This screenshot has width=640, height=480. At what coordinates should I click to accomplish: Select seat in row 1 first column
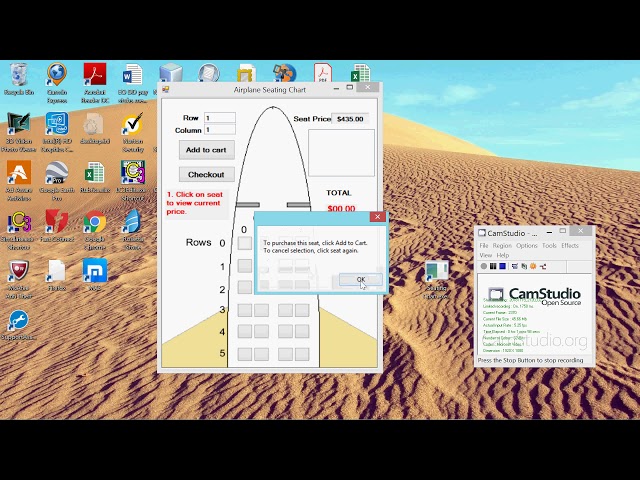click(245, 266)
